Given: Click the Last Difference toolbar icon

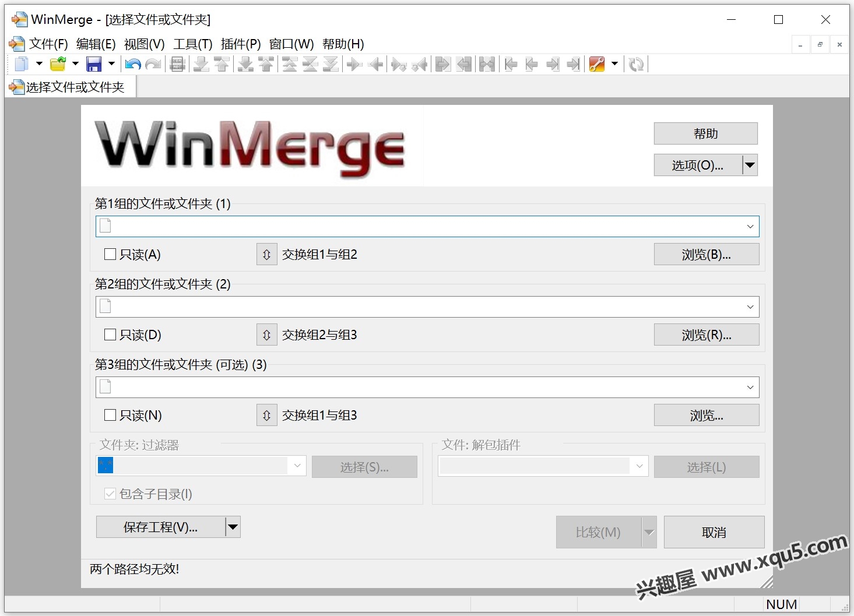Looking at the screenshot, I should (x=331, y=64).
